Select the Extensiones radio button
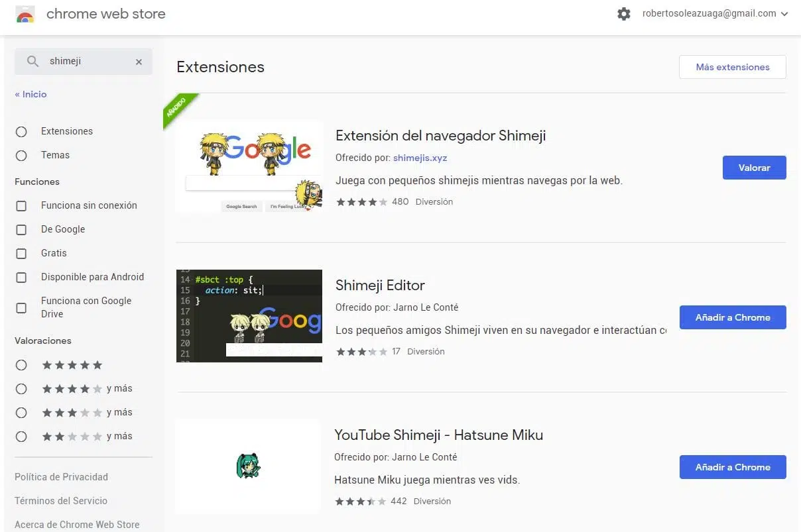The height and width of the screenshot is (532, 801). point(21,131)
